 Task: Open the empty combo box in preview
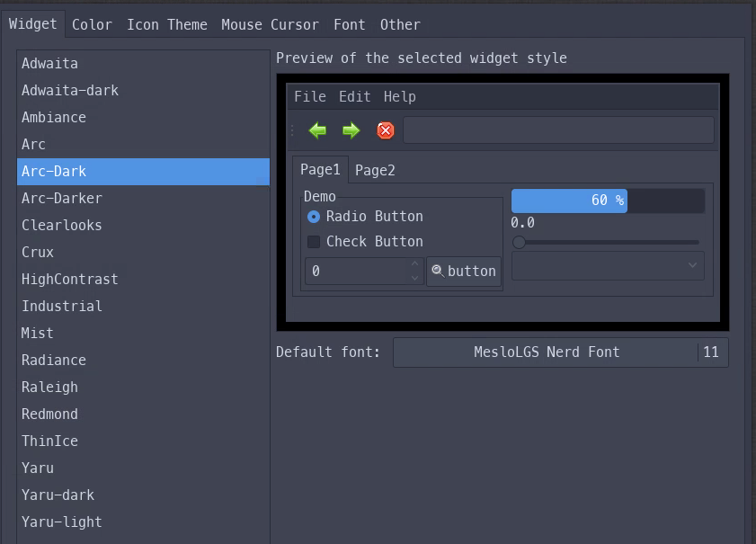(x=608, y=266)
